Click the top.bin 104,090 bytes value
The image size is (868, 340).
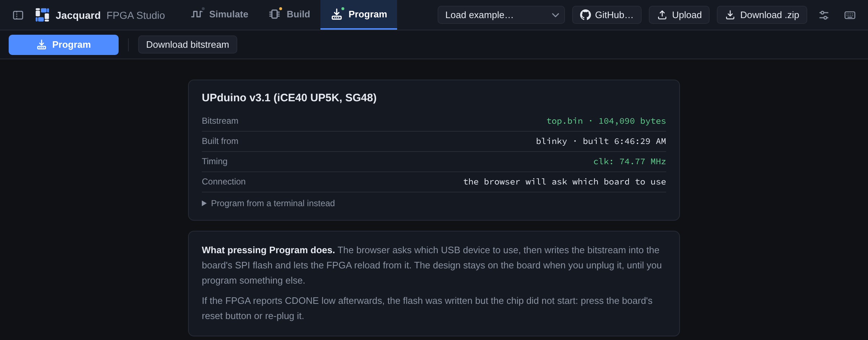pyautogui.click(x=606, y=121)
